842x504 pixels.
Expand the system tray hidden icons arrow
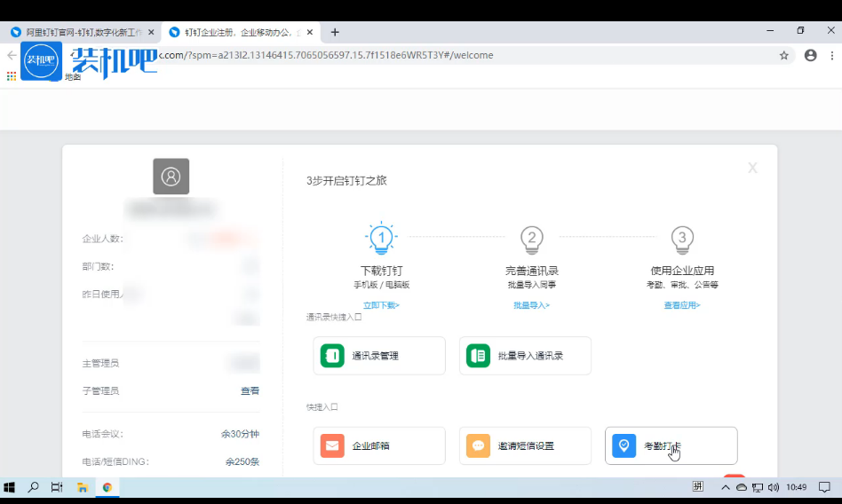pyautogui.click(x=726, y=487)
